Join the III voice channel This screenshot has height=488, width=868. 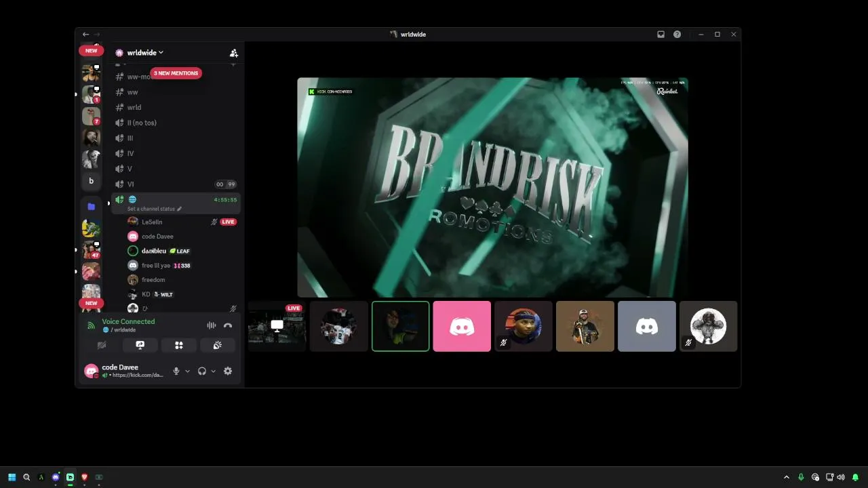click(x=176, y=138)
